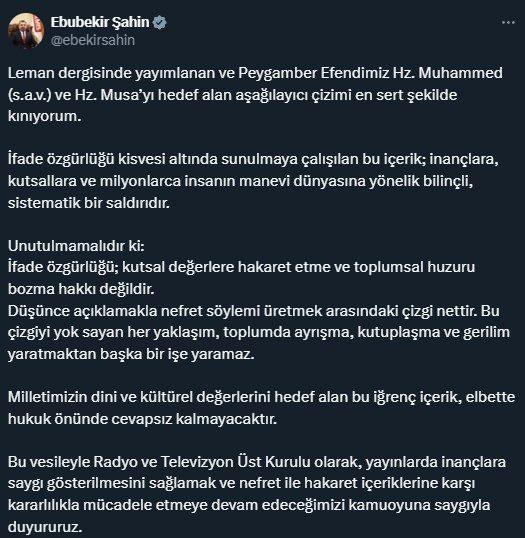This screenshot has width=525, height=538.
Task: Visit the @ebekirsahin handle link
Action: coord(93,40)
